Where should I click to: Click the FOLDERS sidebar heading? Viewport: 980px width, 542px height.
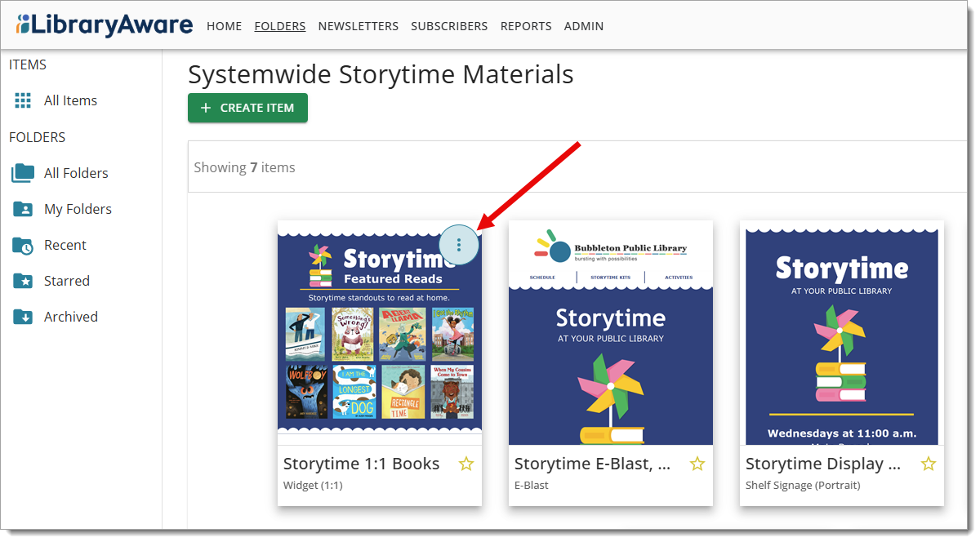click(x=37, y=137)
